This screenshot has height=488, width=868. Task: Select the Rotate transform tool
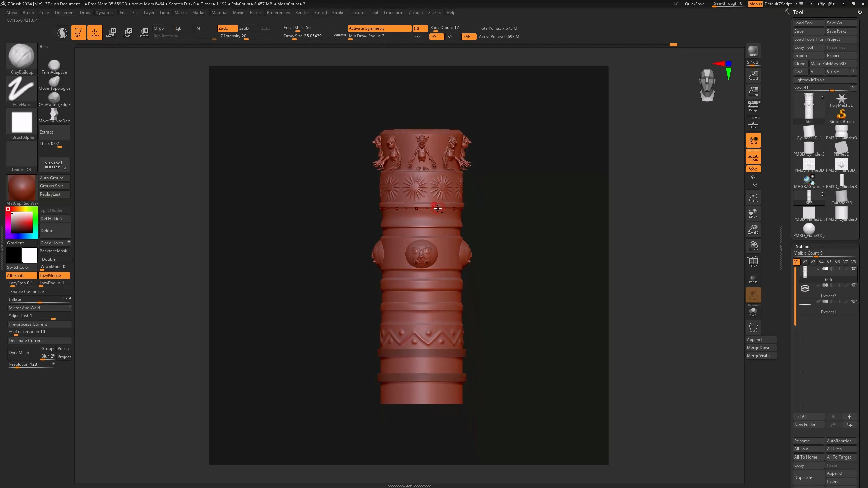tap(144, 32)
